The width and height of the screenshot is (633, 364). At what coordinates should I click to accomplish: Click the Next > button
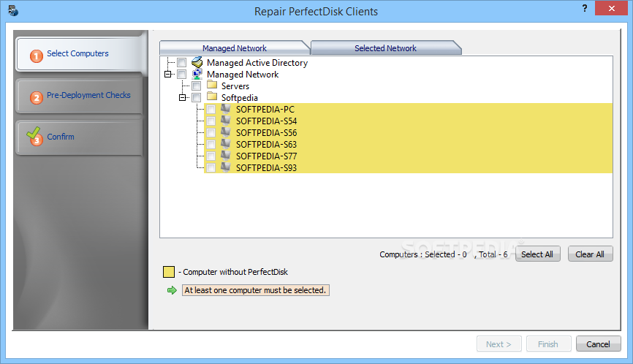pyautogui.click(x=499, y=344)
